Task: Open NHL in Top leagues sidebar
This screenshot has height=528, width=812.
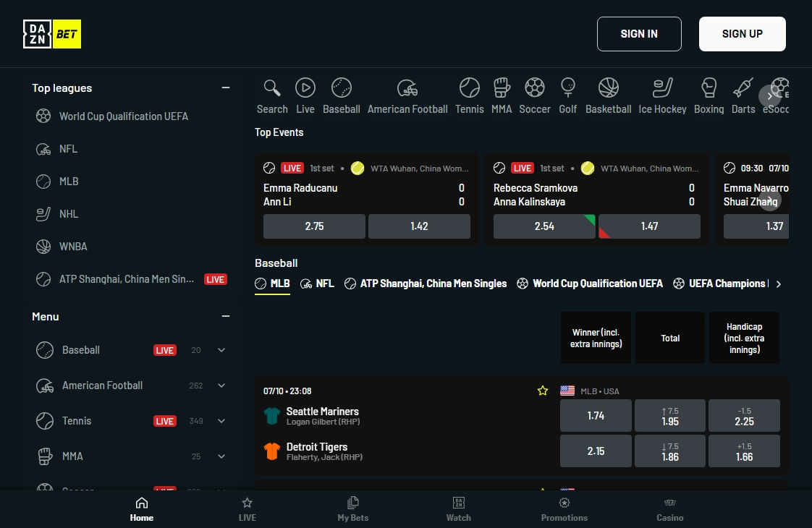Action: [x=68, y=214]
